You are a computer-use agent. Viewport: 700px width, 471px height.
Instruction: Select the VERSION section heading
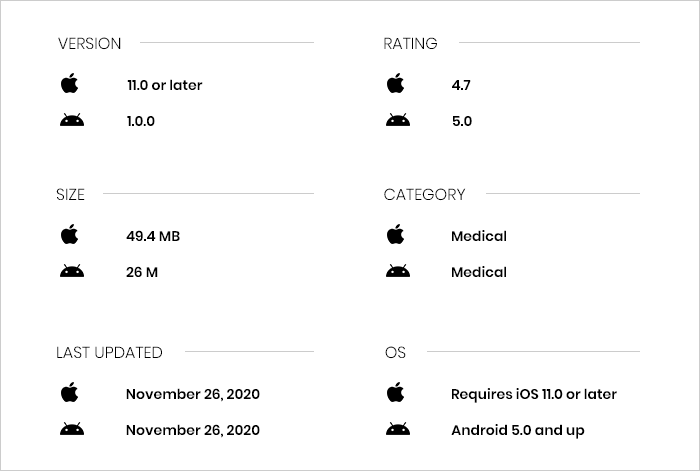(90, 43)
